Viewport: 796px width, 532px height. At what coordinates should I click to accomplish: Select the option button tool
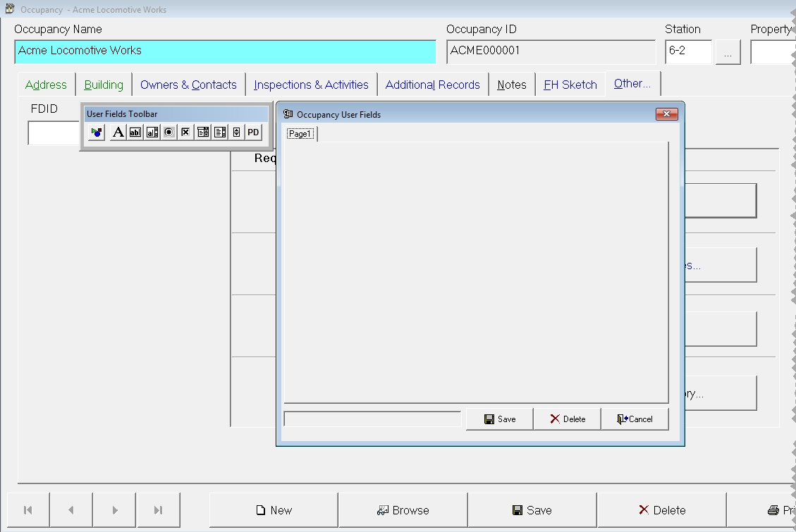point(169,132)
